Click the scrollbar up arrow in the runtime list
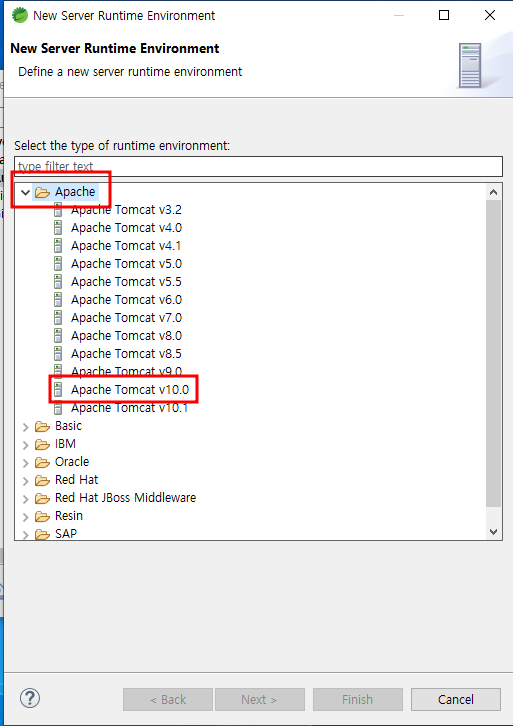Image resolution: width=513 pixels, height=726 pixels. 494,192
